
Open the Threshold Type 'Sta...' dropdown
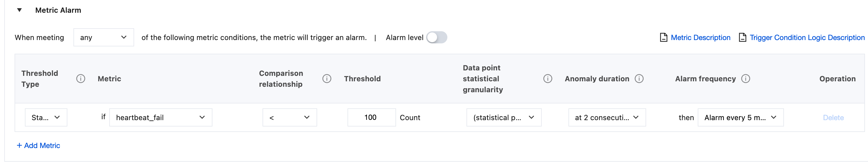46,117
